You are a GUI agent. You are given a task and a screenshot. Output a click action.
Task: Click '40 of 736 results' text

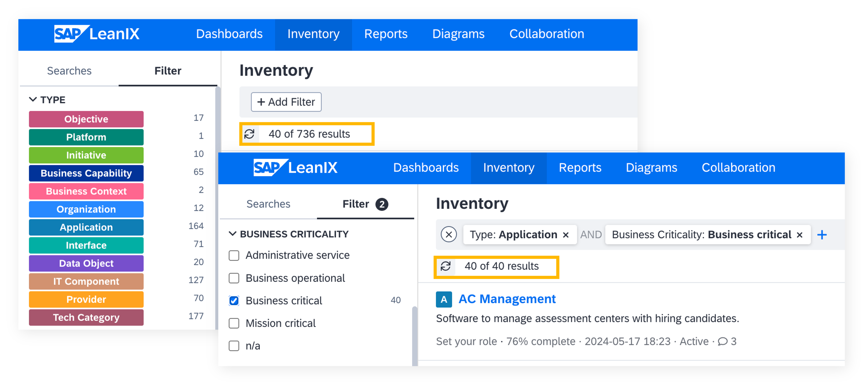tap(309, 134)
